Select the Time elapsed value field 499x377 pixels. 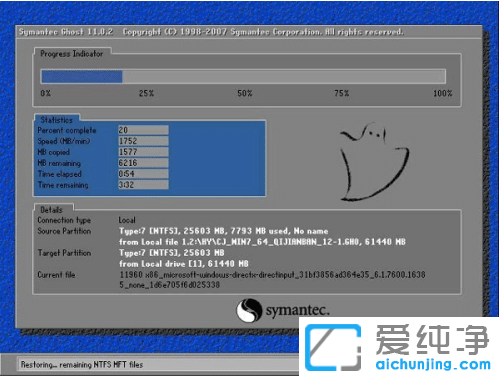point(143,174)
